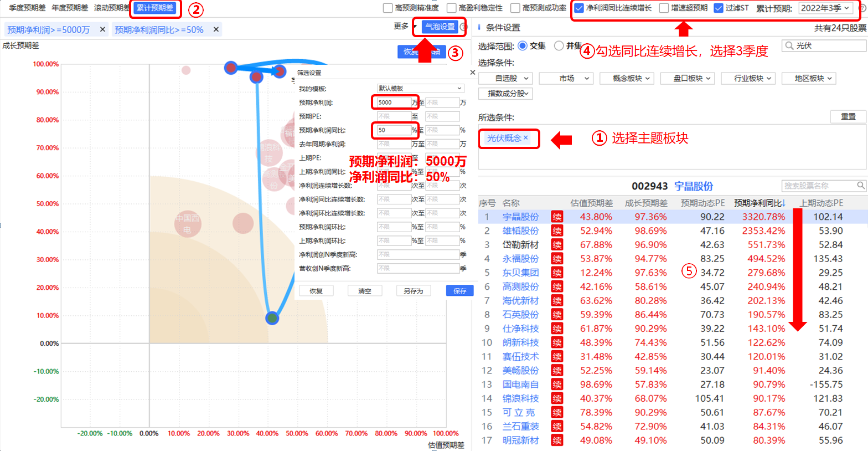Screen dimensions: 868x451
Task: Click the 续 badge for 雄韬股份
Action: coord(557,231)
